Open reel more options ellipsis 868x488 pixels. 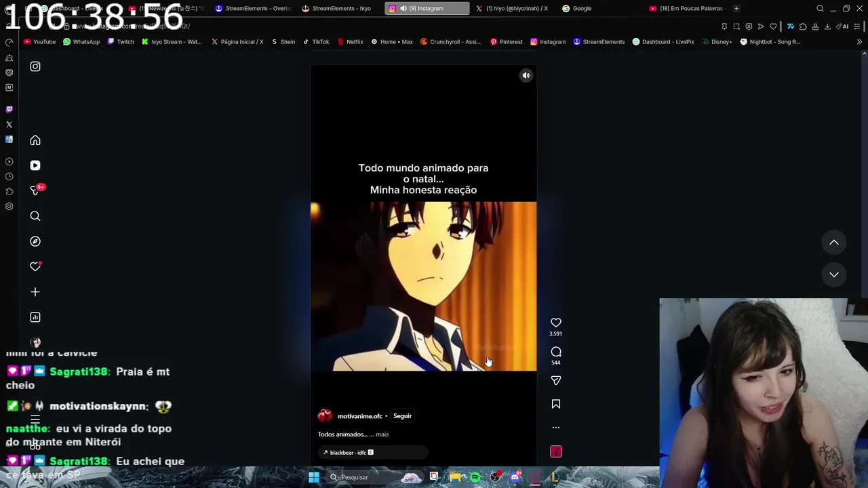556,428
